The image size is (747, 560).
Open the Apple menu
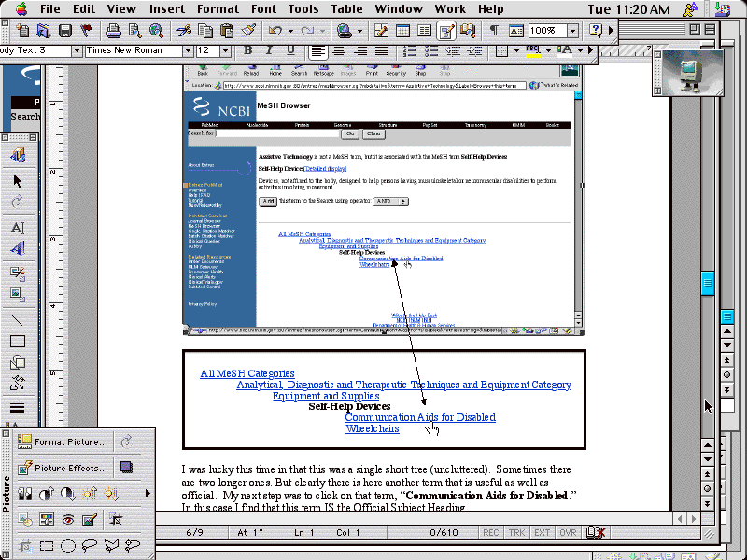point(21,8)
